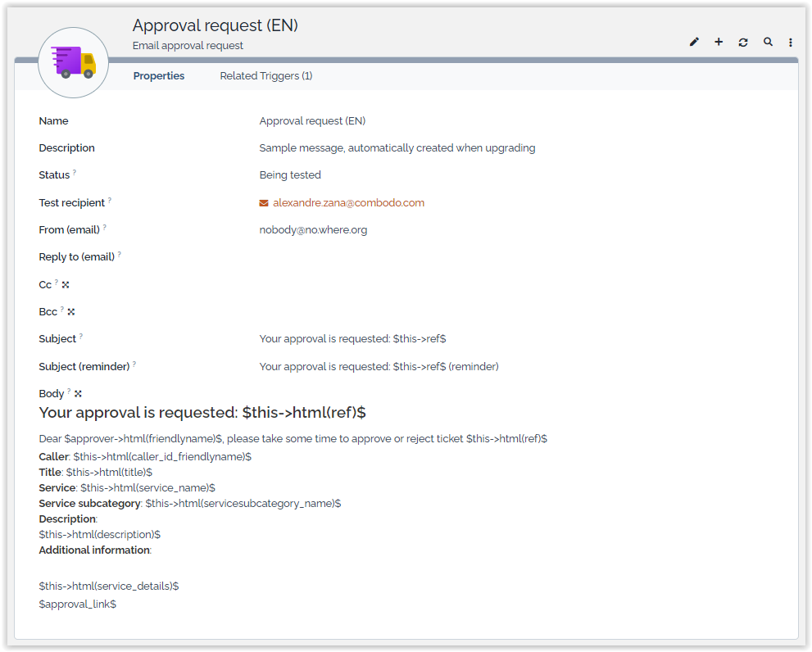Click the purple delivery truck object icon
The height and width of the screenshot is (652, 812).
point(74,62)
